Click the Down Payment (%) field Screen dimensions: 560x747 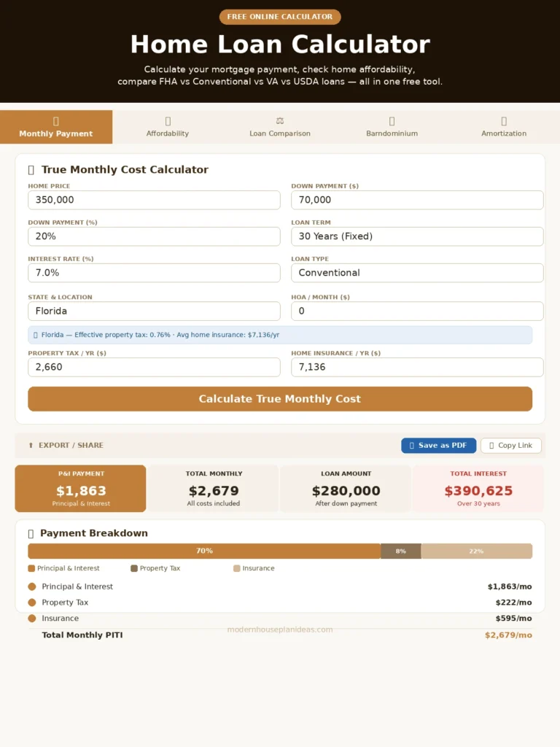click(155, 236)
